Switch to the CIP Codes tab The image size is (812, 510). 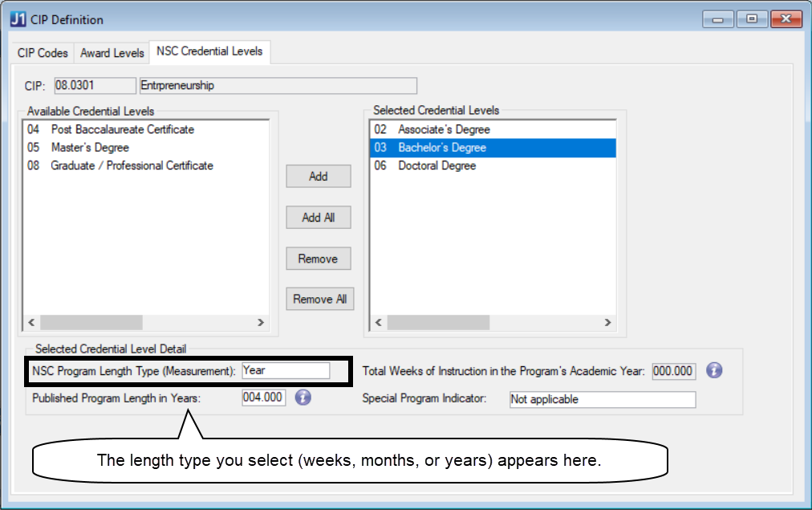click(43, 53)
